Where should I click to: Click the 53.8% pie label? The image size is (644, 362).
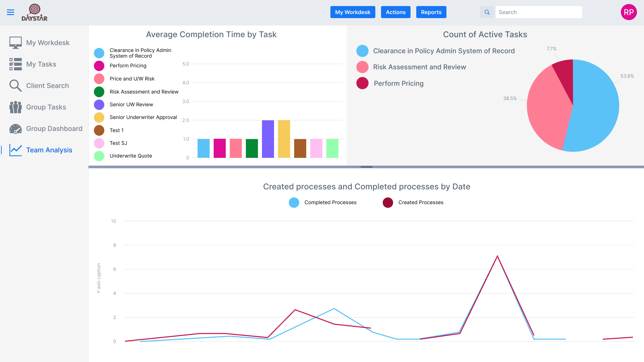tap(627, 76)
